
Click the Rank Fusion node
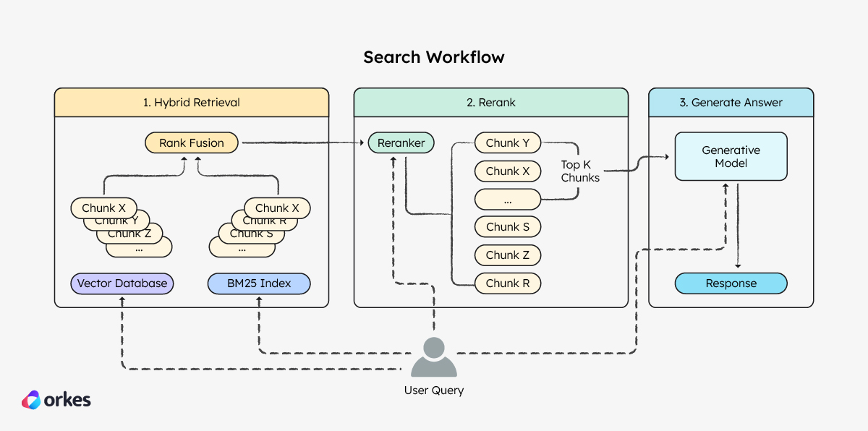coord(191,142)
